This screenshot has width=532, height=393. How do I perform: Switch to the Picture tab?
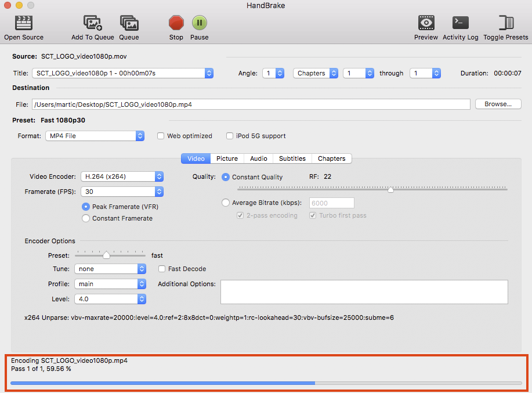(x=227, y=158)
